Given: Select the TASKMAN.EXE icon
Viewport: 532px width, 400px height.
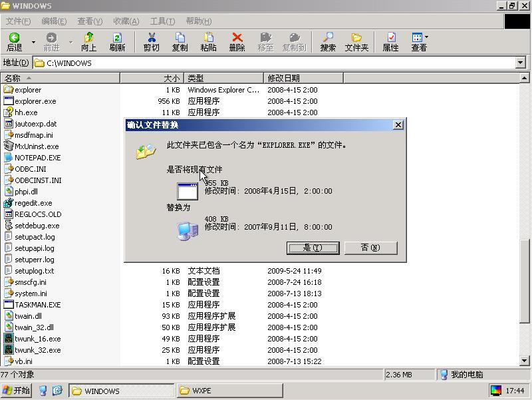Looking at the screenshot, I should [9, 305].
